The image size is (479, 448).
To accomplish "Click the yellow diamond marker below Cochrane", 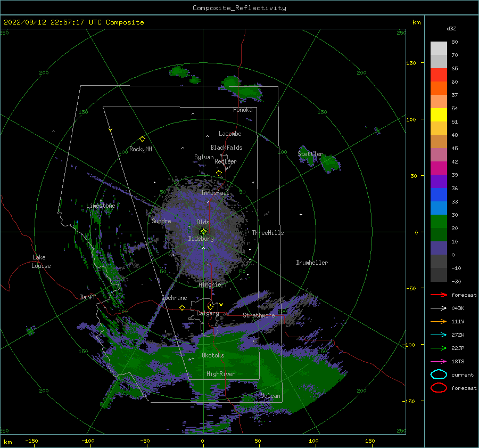I will 182,307.
